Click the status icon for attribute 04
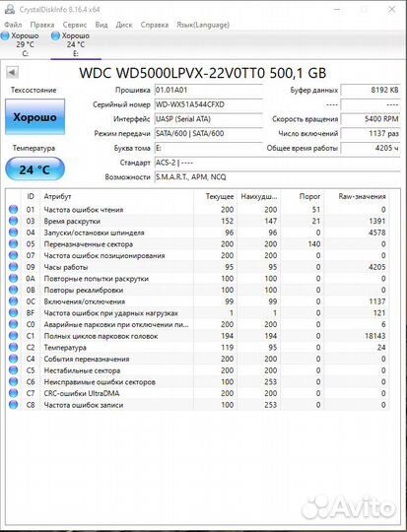 [x=13, y=233]
